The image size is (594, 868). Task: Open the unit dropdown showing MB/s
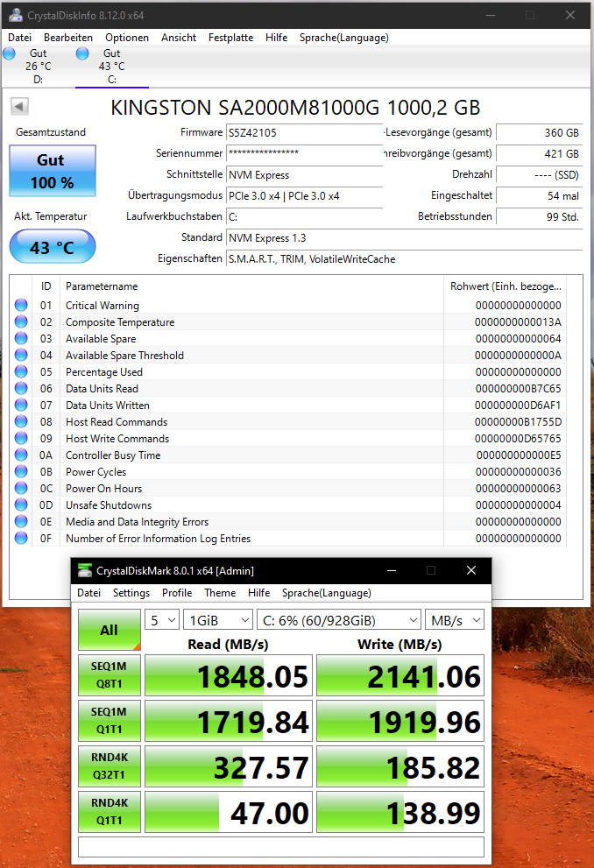pyautogui.click(x=455, y=620)
